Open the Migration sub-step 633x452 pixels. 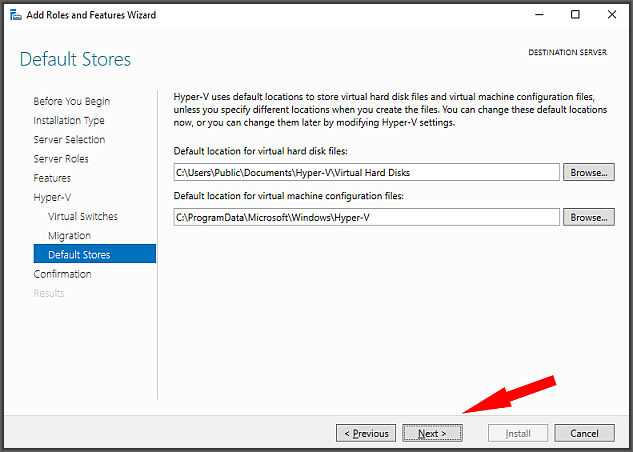click(69, 235)
